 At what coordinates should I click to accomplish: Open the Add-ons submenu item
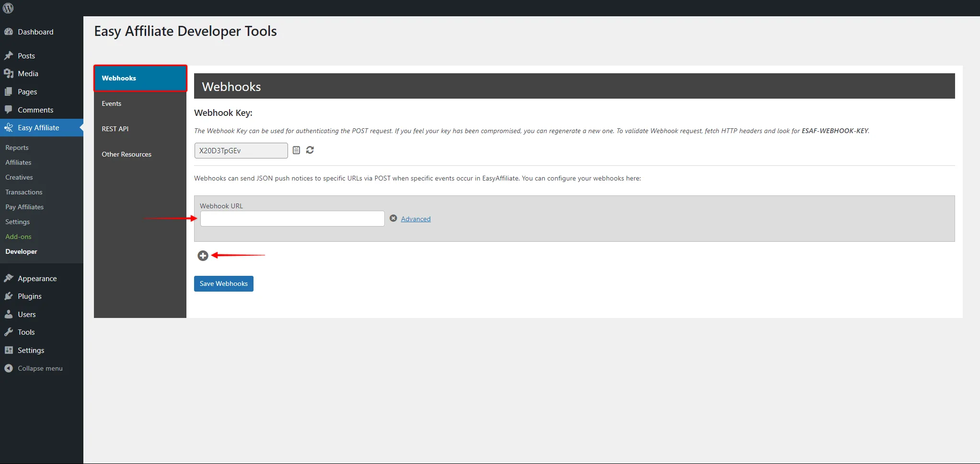[18, 237]
